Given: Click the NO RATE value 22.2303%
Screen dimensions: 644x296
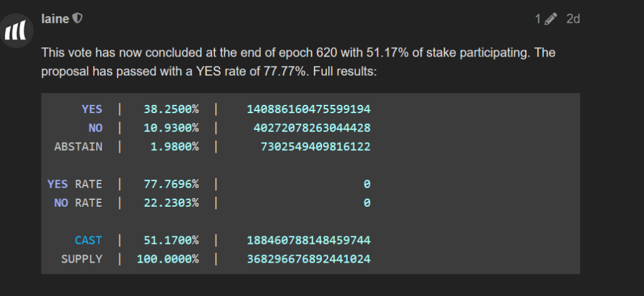Looking at the screenshot, I should pos(171,203).
